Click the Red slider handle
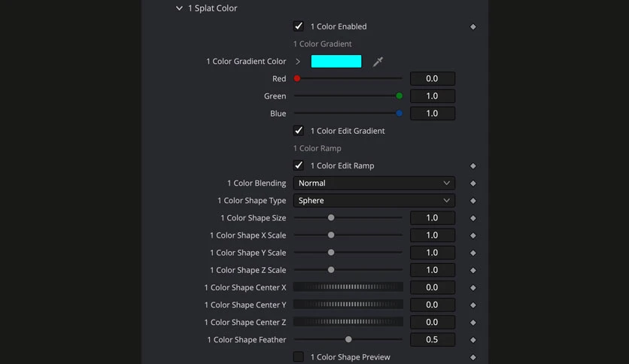 click(x=297, y=78)
